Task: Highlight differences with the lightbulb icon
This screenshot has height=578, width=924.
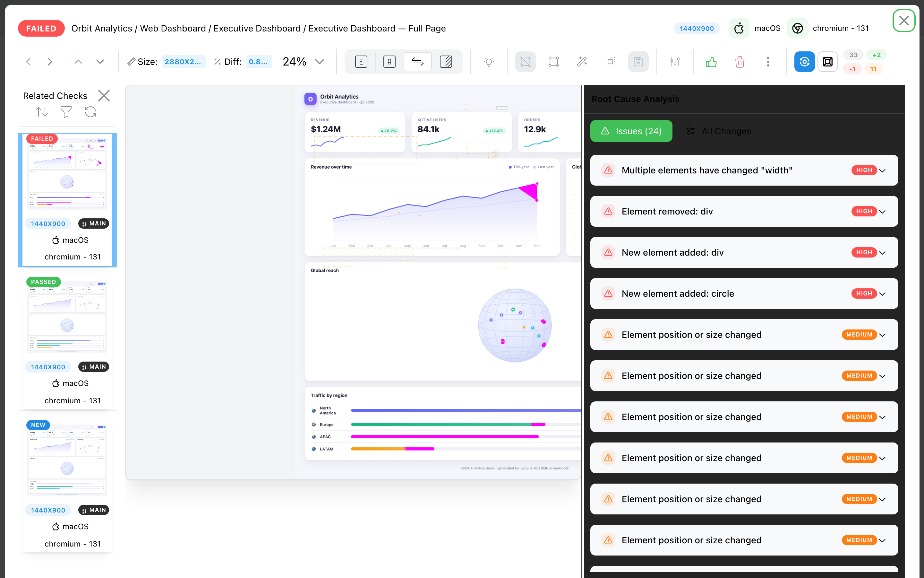Action: tap(489, 62)
